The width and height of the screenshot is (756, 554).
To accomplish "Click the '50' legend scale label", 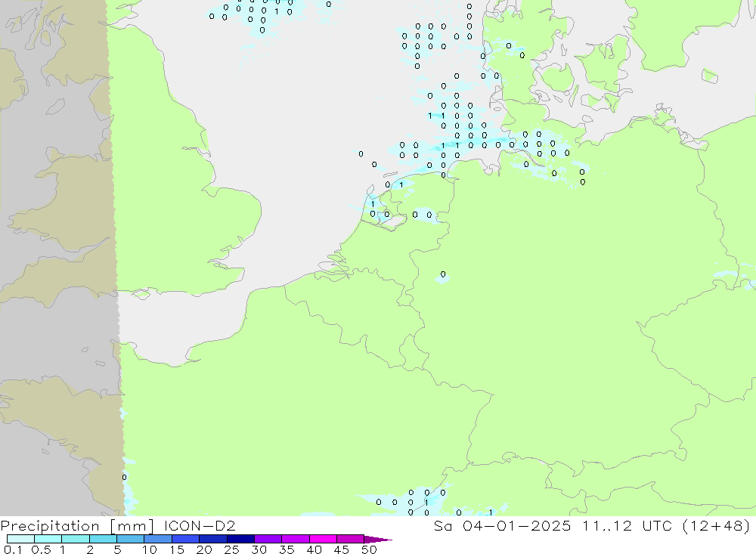I will click(x=369, y=549).
